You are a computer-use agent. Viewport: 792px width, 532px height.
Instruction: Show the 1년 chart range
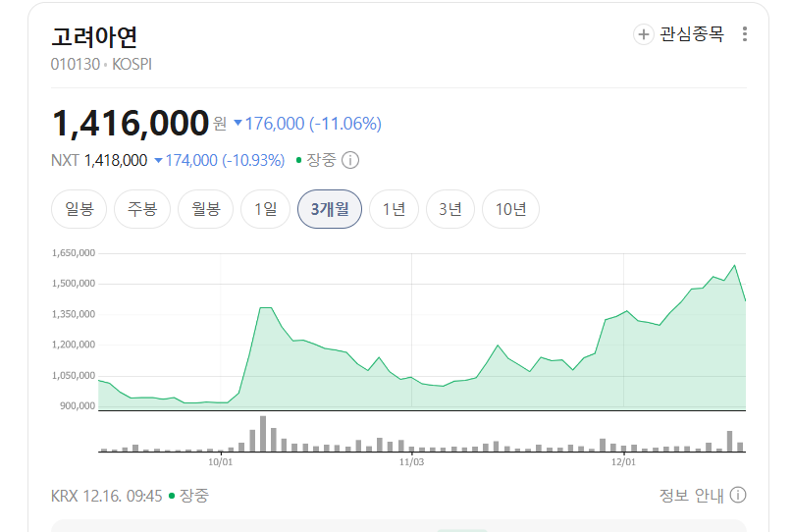click(394, 208)
